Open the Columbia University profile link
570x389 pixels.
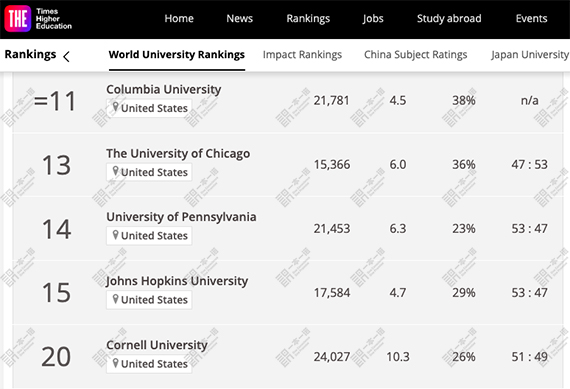click(x=164, y=89)
